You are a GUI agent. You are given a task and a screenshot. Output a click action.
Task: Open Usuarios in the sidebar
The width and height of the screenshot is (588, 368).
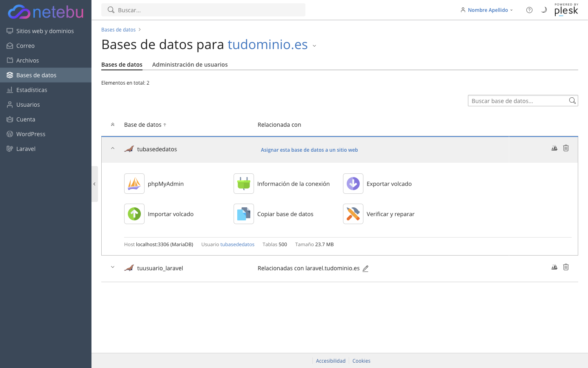pyautogui.click(x=46, y=105)
